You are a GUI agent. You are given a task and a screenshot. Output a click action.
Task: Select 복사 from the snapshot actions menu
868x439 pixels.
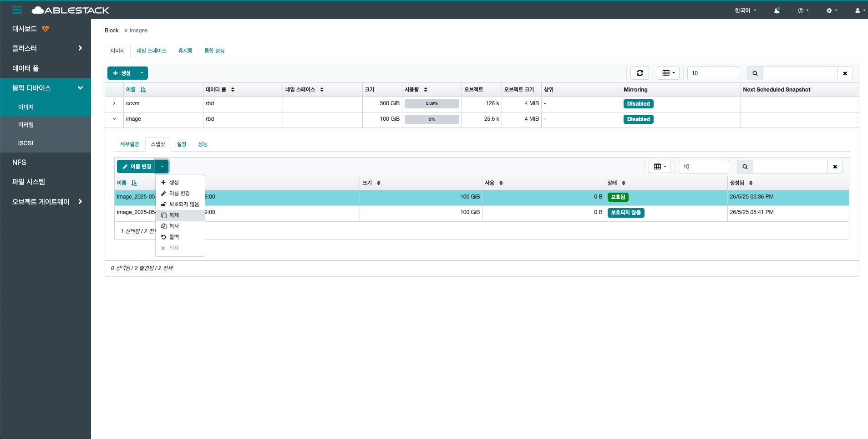click(173, 226)
